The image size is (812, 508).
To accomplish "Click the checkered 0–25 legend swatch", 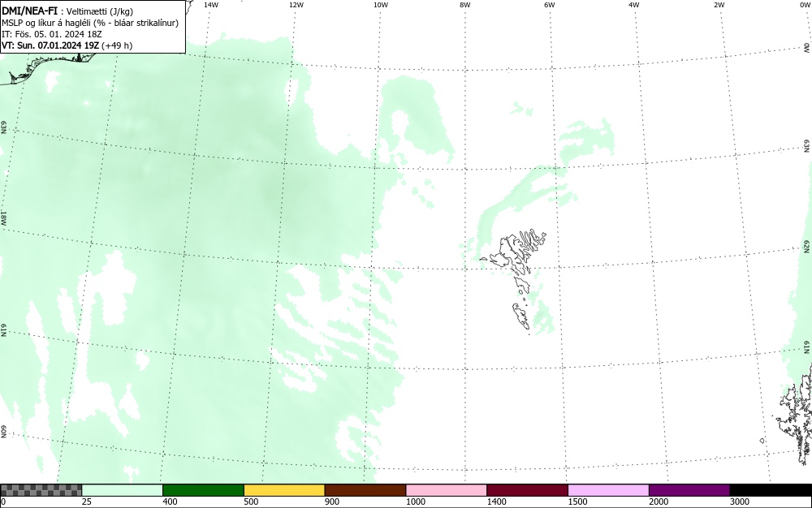I will pyautogui.click(x=41, y=490).
